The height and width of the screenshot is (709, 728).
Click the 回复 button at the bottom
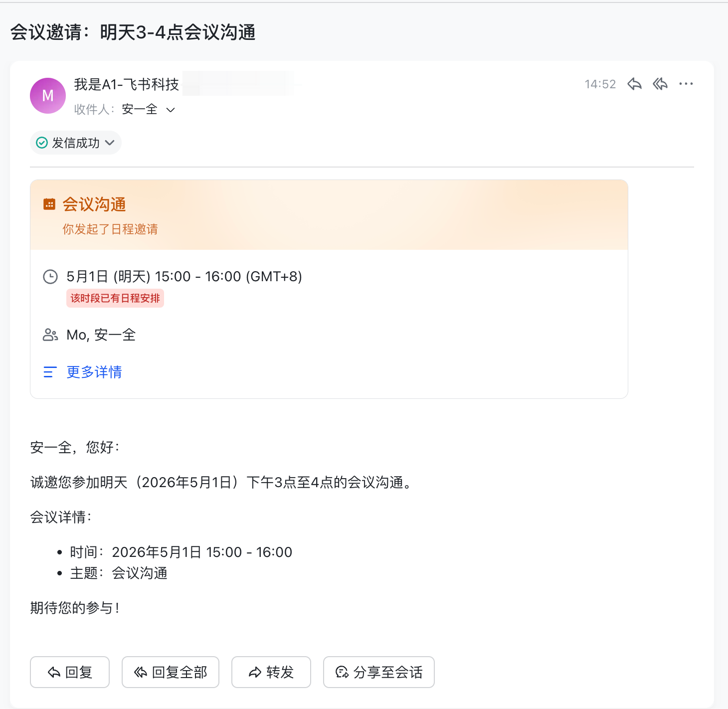70,672
